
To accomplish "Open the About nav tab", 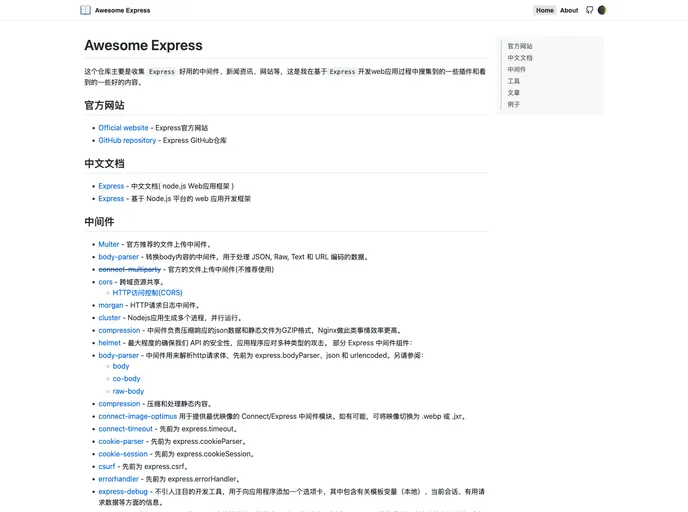I will coord(569,10).
